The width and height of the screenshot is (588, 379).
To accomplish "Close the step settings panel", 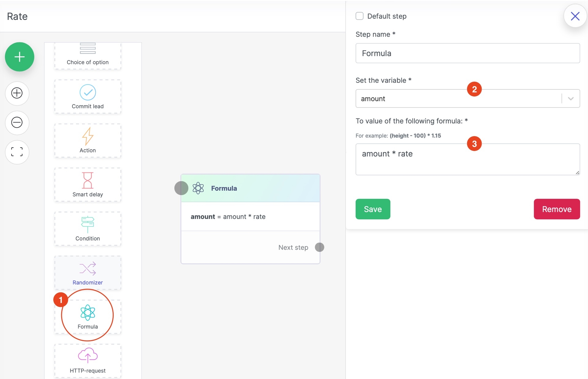I will point(575,16).
